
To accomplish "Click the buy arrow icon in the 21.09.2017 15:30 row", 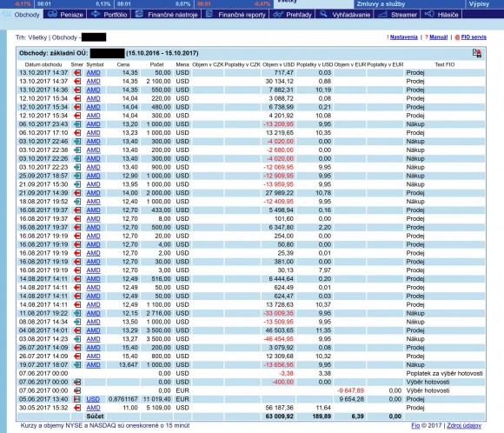I will 77,184.
